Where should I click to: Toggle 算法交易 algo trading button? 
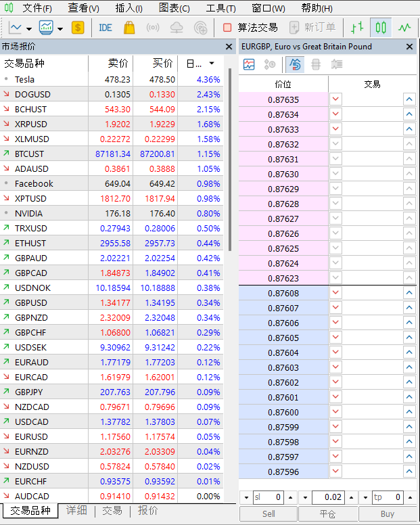pos(250,28)
